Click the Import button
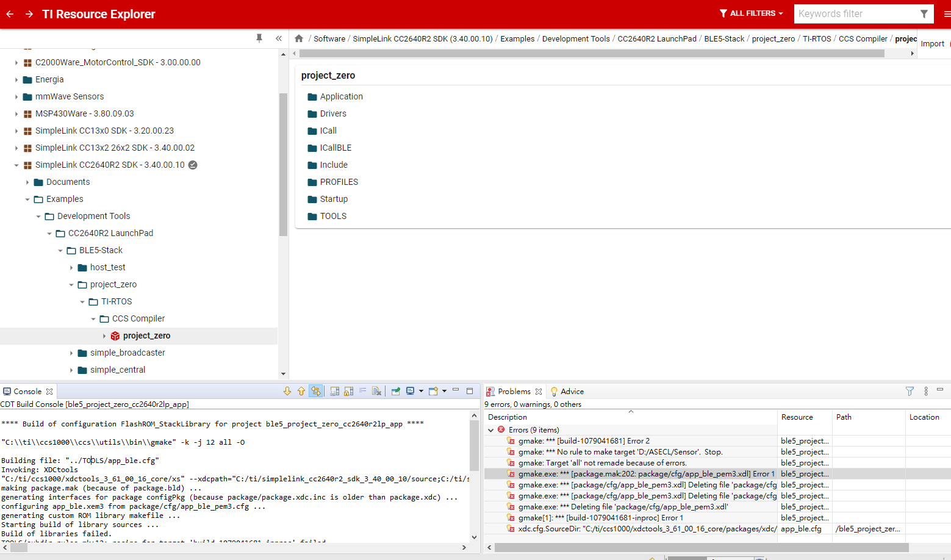The image size is (951, 560). coord(932,44)
